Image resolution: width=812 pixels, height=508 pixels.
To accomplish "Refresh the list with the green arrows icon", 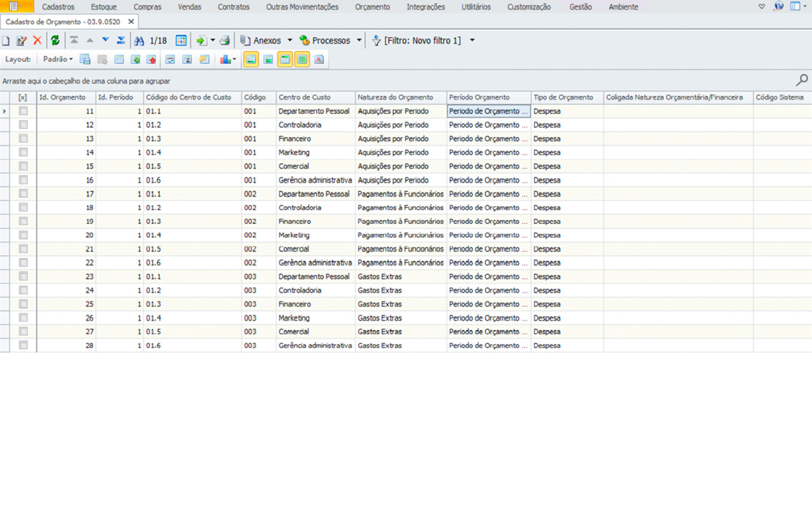I will coord(55,41).
